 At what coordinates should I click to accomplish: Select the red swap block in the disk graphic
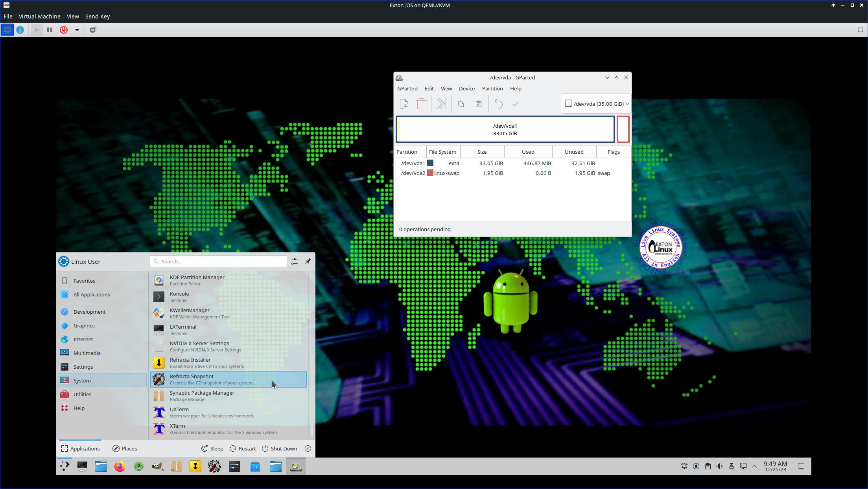pos(623,129)
